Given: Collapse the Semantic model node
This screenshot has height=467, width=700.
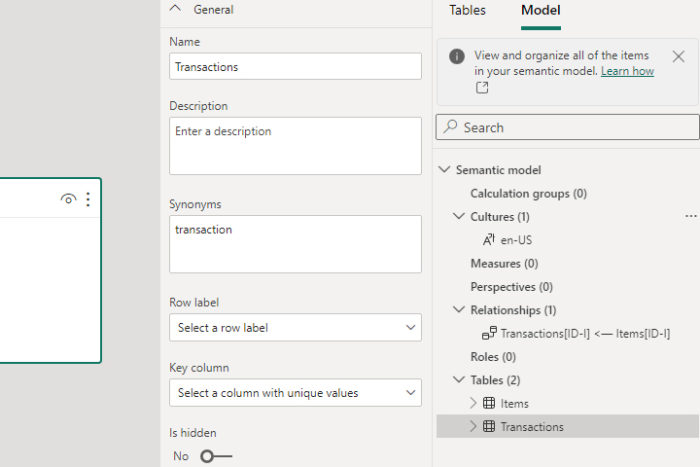Looking at the screenshot, I should point(444,170).
